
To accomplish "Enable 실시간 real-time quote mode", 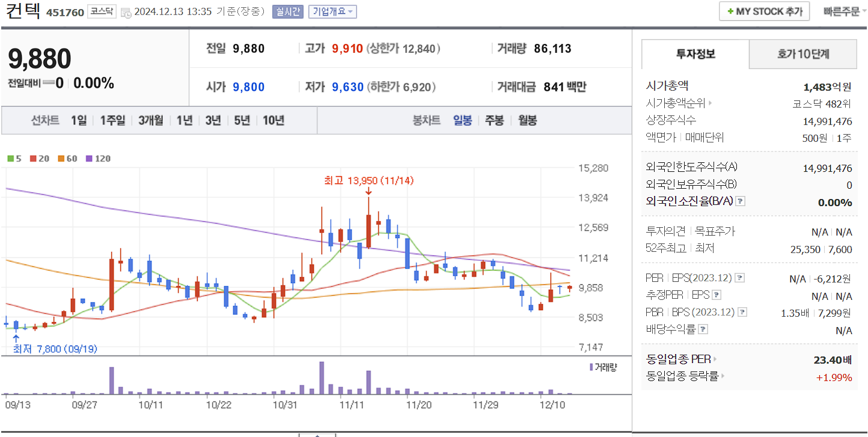I will (x=287, y=11).
